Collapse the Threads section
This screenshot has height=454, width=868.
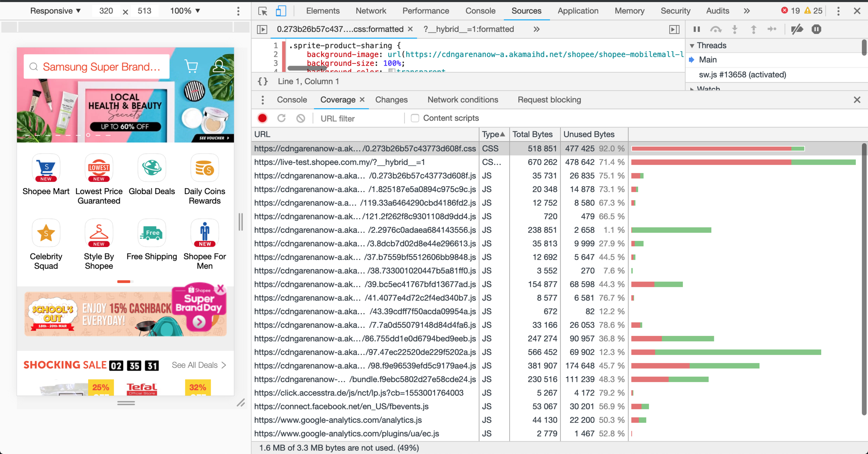pos(692,46)
